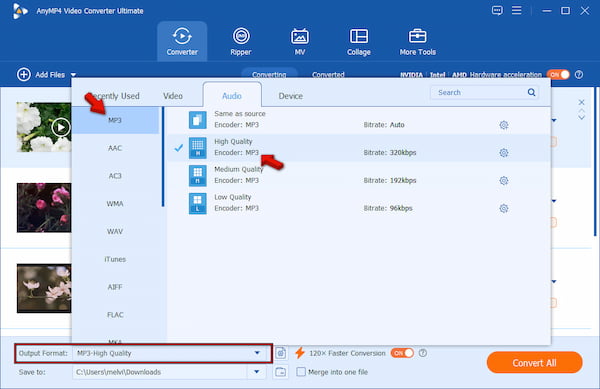Open More Tools
This screenshot has width=600, height=389.
click(417, 41)
